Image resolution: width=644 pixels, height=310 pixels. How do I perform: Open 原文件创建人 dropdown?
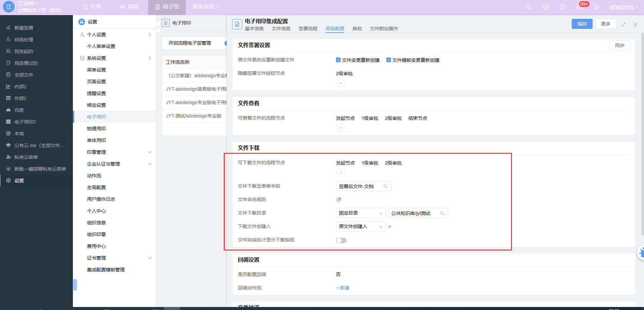coord(361,227)
